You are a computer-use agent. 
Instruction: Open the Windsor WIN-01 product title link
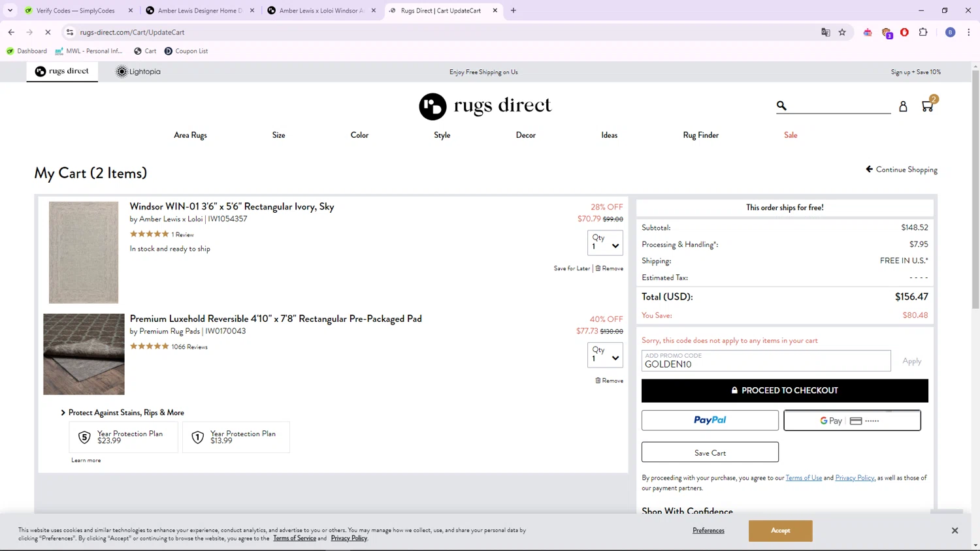click(x=232, y=206)
